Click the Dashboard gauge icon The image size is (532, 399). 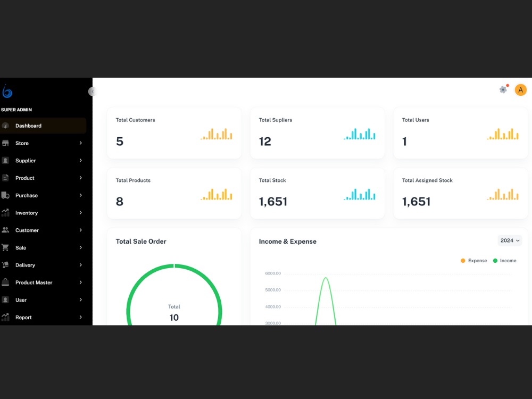pos(5,126)
